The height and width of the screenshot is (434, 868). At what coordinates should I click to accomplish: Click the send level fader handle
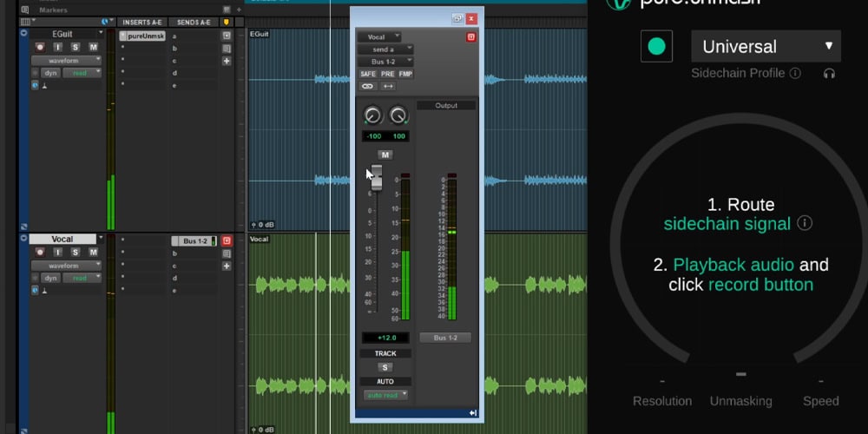click(x=377, y=177)
